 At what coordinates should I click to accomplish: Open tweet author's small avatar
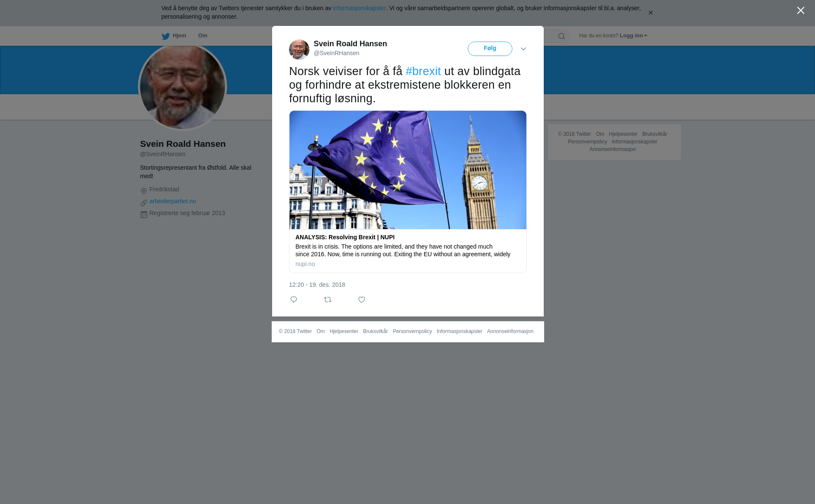point(299,50)
